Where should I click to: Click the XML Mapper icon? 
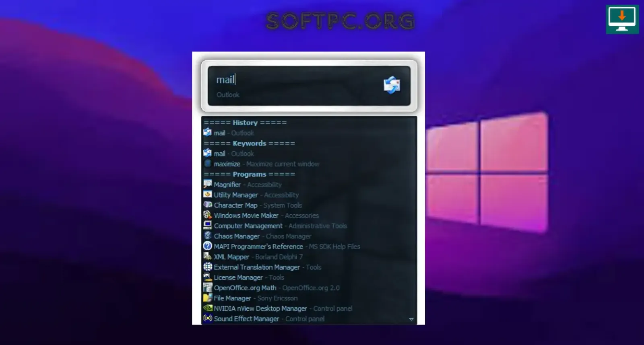click(208, 257)
